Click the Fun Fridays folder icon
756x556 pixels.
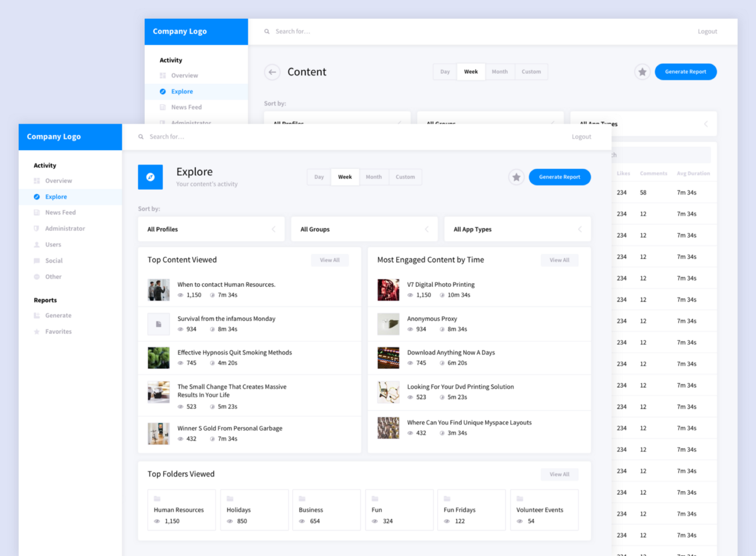click(447, 499)
